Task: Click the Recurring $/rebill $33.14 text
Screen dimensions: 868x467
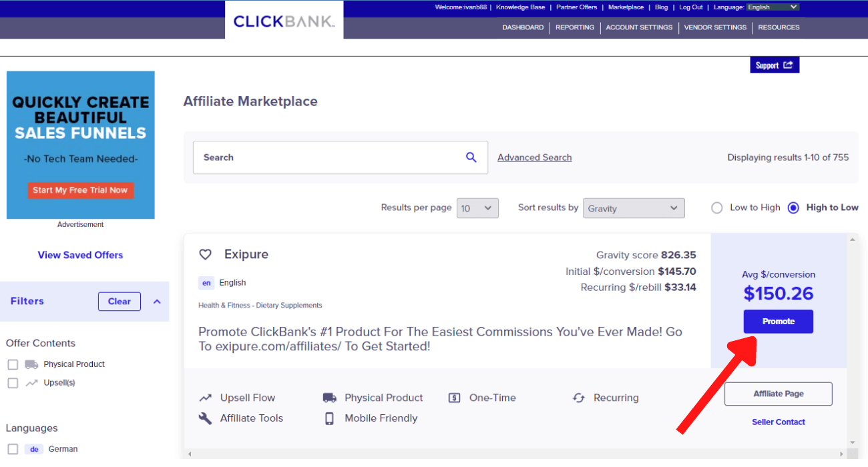Action: [638, 288]
